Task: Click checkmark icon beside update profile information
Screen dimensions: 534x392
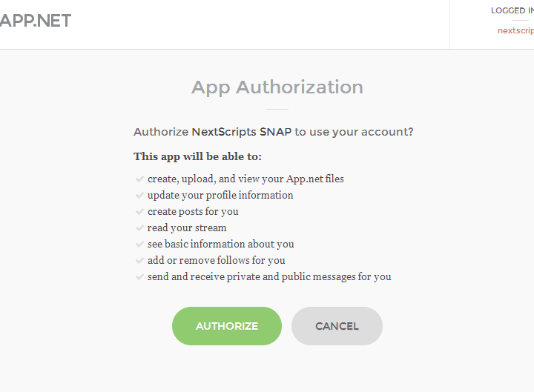Action: tap(139, 196)
